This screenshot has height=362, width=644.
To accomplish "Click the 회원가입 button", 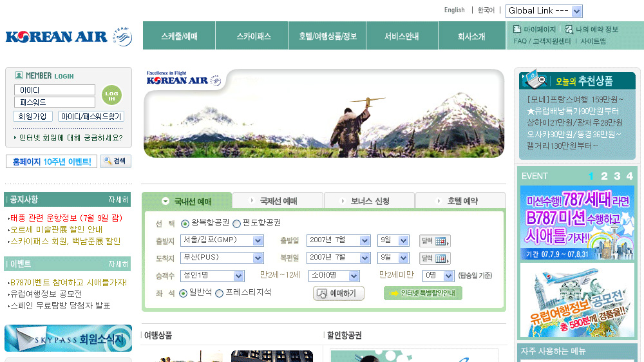I will click(33, 117).
